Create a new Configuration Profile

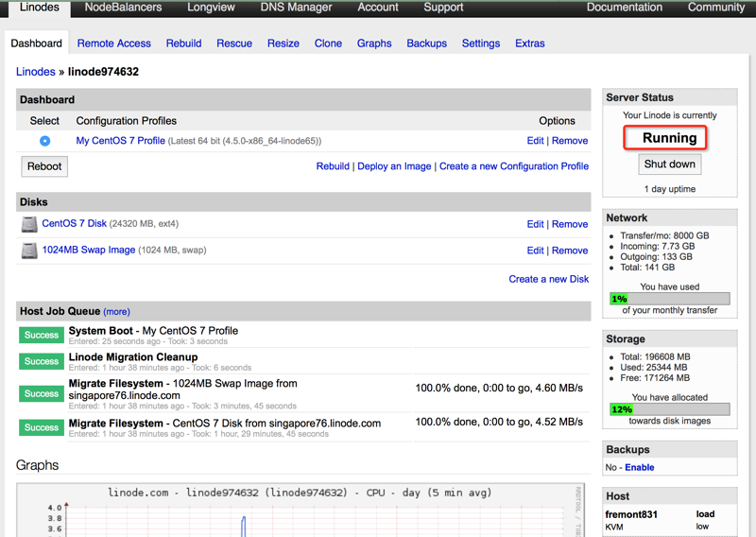514,166
